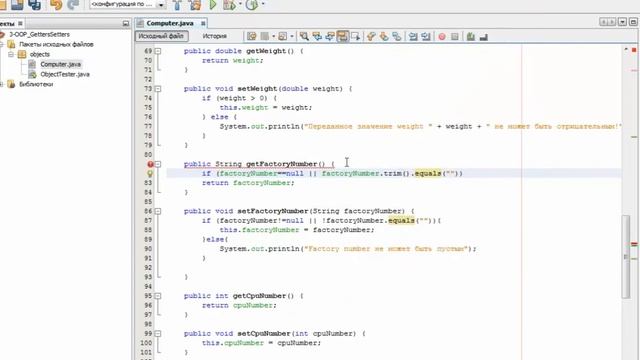Screen dimensions: 640x360
Task: Click the Previous Bookmark icon
Action: (371, 37)
